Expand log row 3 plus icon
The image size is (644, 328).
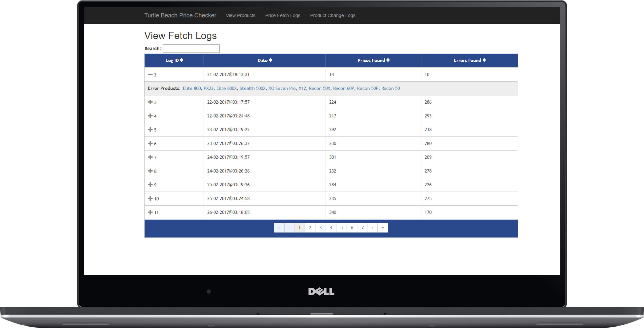click(x=150, y=102)
